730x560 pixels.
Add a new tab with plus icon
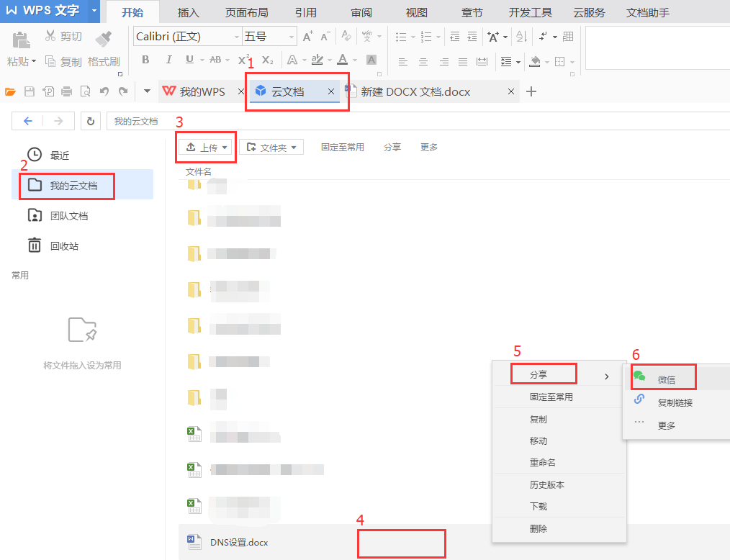coord(531,91)
